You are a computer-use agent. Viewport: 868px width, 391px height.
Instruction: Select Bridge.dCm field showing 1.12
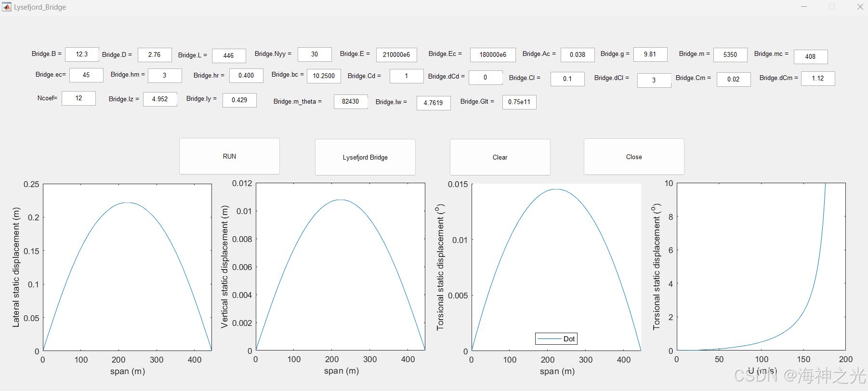pos(818,78)
